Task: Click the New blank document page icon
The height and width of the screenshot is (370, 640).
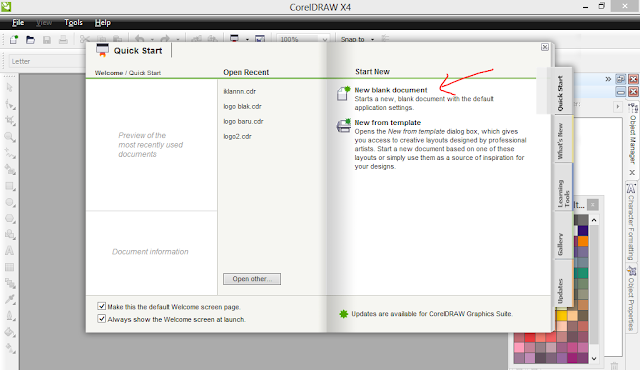Action: point(343,93)
